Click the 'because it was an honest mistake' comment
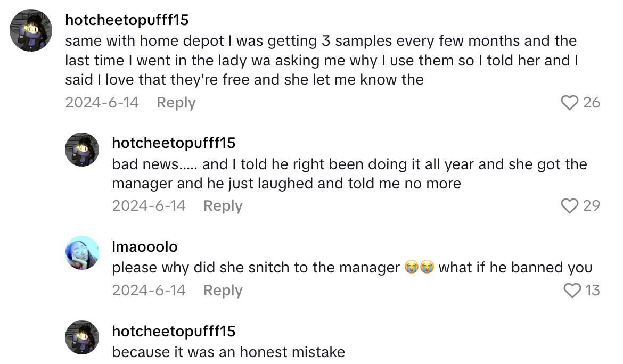Viewport: 623px width, 364px height. [228, 352]
